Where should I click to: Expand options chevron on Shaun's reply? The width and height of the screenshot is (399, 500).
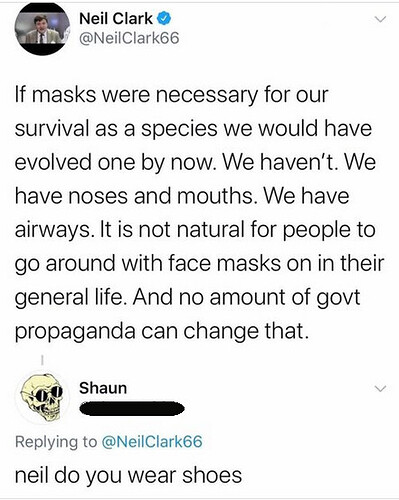(x=380, y=389)
